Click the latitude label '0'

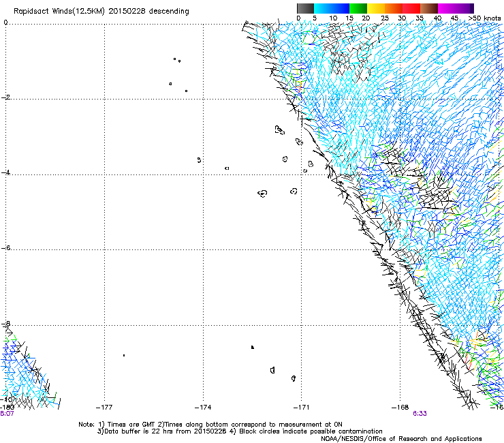[5, 22]
